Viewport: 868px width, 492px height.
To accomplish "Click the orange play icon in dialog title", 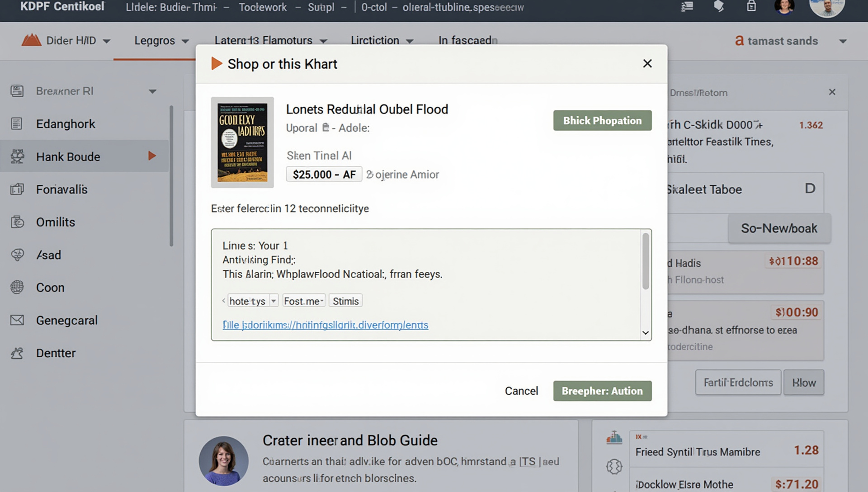I will tap(217, 64).
